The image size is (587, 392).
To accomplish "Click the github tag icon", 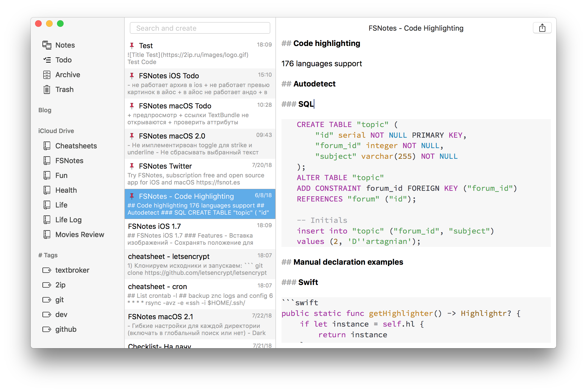I will 47,329.
